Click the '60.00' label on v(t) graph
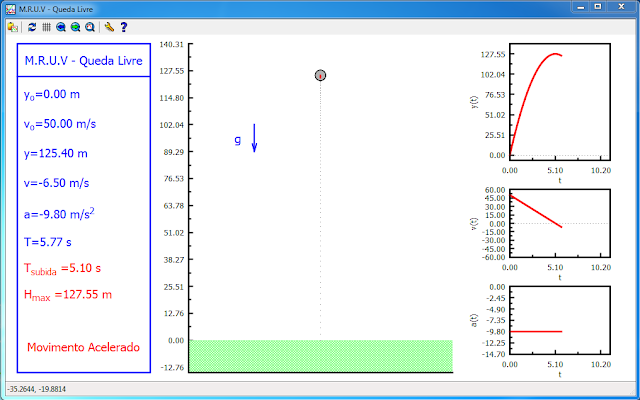The image size is (640, 400). (495, 190)
